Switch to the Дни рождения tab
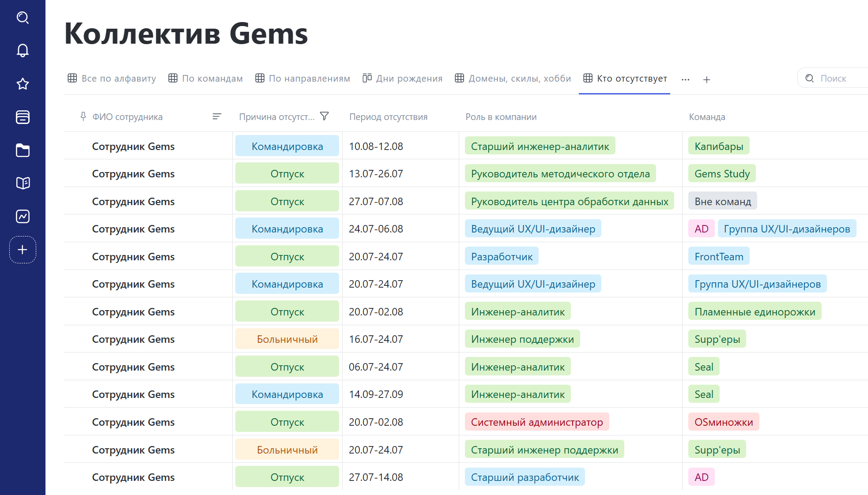 (x=402, y=79)
